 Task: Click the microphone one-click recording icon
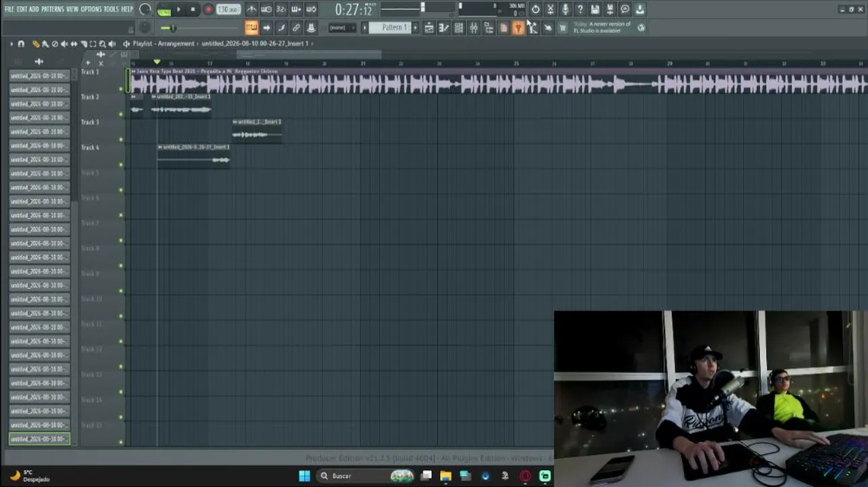(x=565, y=9)
